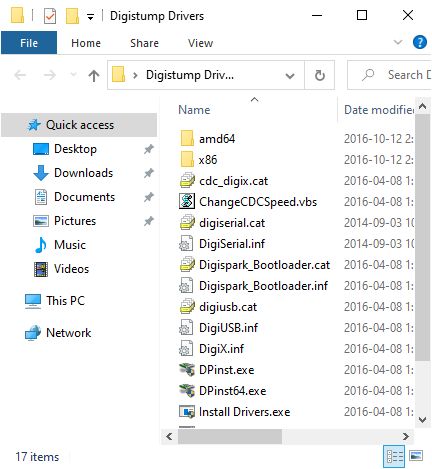Select the DigiX.inf file icon
The image size is (432, 469).
click(186, 348)
